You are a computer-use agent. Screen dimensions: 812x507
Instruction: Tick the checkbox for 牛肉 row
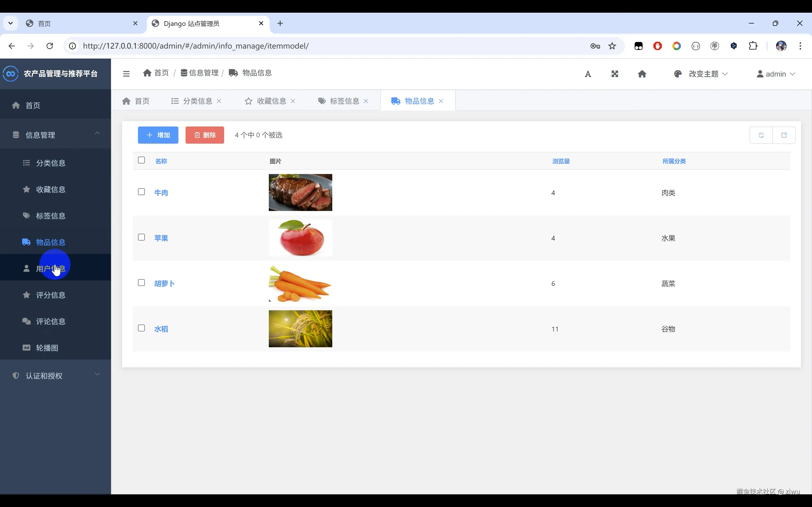tap(141, 192)
